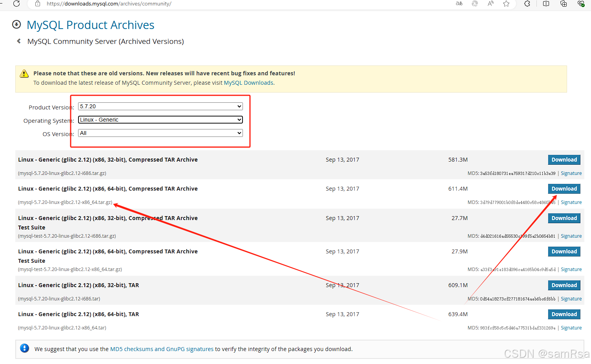The image size is (591, 364).
Task: Toggle the split screen icon
Action: (x=546, y=4)
